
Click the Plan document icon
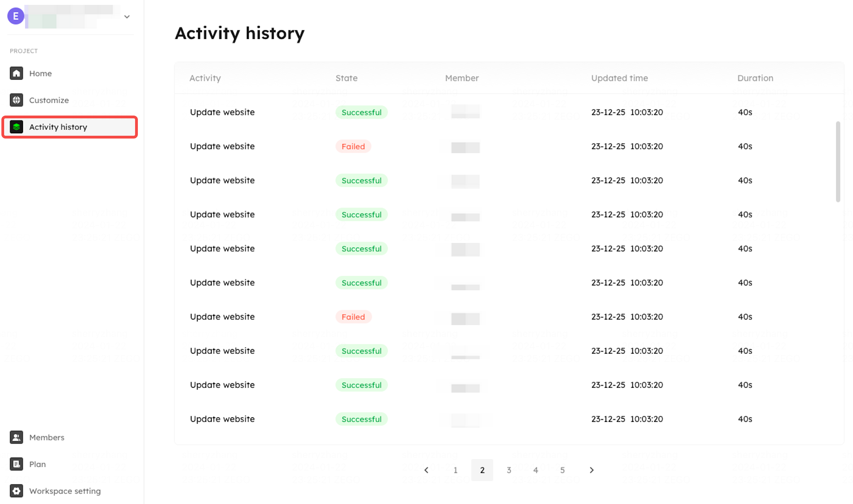click(x=16, y=464)
